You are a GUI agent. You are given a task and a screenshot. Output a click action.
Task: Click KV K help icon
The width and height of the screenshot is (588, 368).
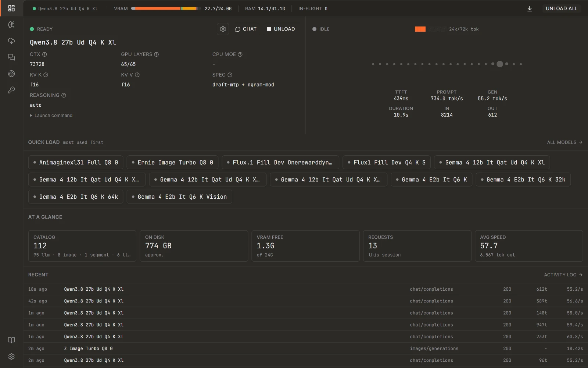pyautogui.click(x=46, y=75)
